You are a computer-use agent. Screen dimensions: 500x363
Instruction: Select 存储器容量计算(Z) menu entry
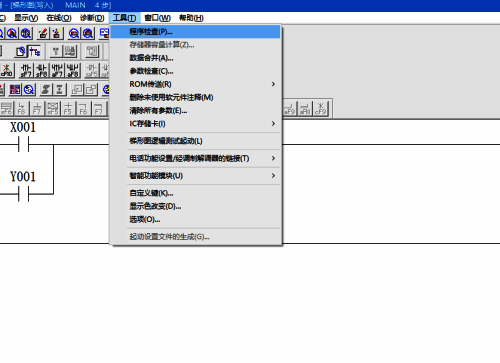click(x=195, y=45)
